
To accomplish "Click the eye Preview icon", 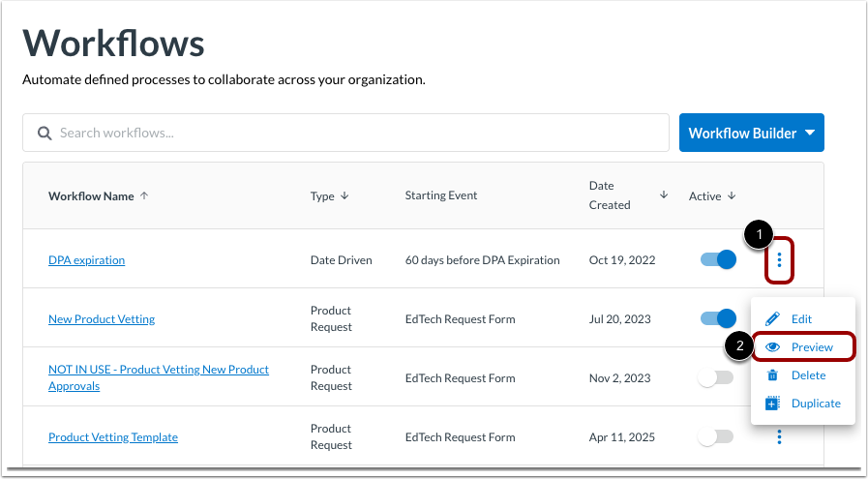I will tap(772, 347).
